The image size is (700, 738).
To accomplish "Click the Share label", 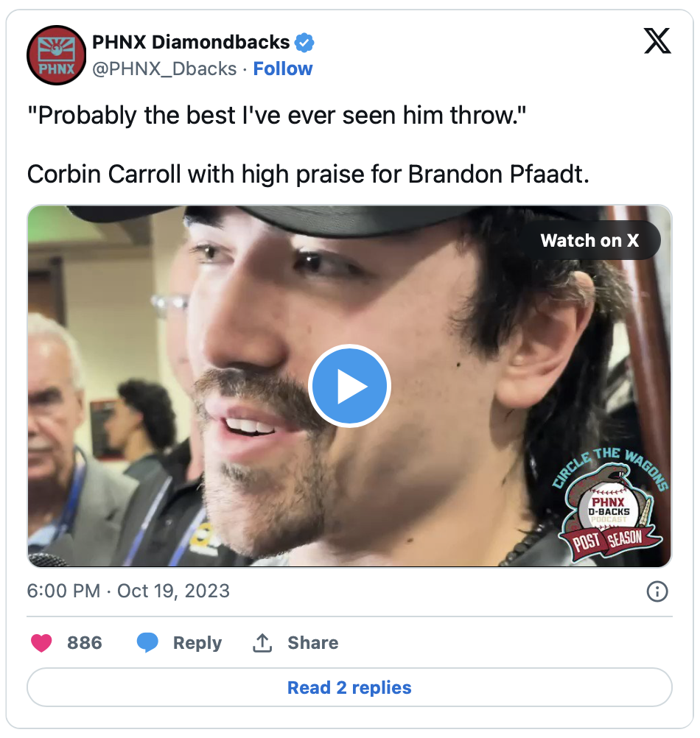I will [313, 643].
